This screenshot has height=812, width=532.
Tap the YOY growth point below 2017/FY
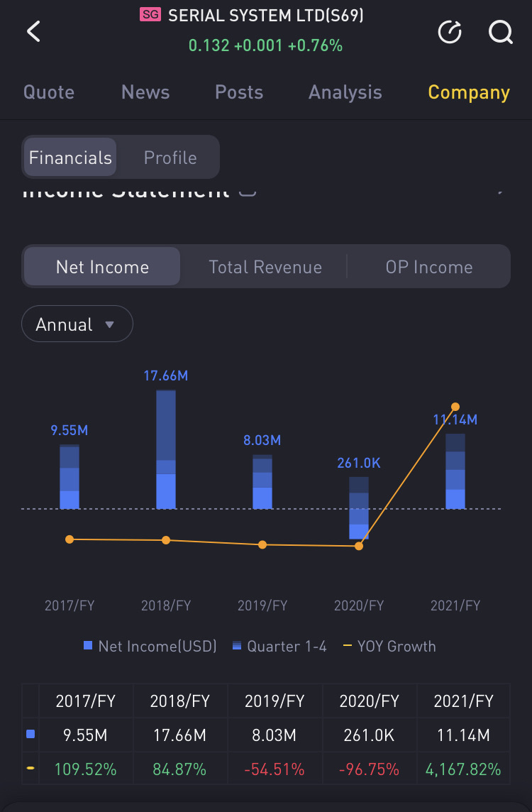tap(70, 539)
